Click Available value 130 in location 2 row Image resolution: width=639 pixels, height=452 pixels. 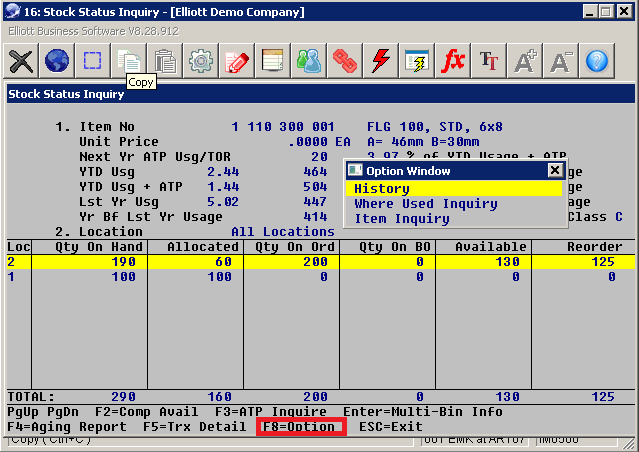coord(507,262)
